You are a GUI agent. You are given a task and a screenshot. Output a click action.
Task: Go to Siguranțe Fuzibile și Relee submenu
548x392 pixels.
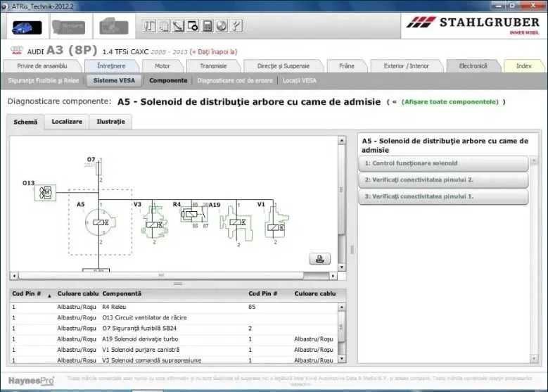[x=44, y=81]
